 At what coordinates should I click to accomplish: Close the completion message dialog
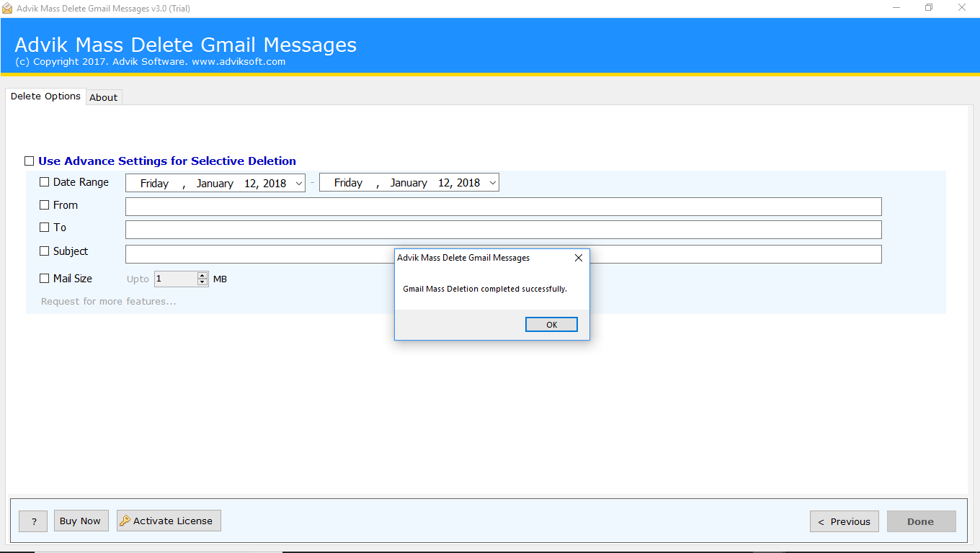pyautogui.click(x=578, y=258)
